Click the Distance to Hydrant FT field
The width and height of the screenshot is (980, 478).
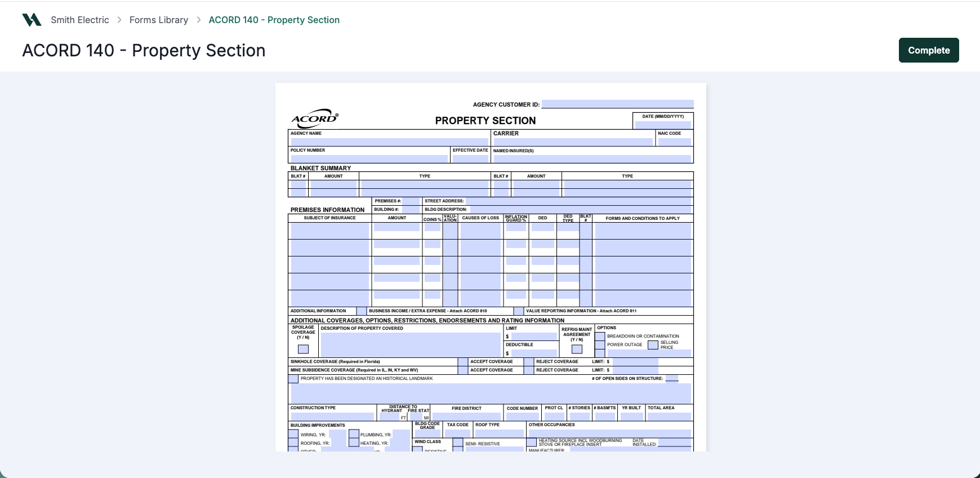(x=389, y=417)
